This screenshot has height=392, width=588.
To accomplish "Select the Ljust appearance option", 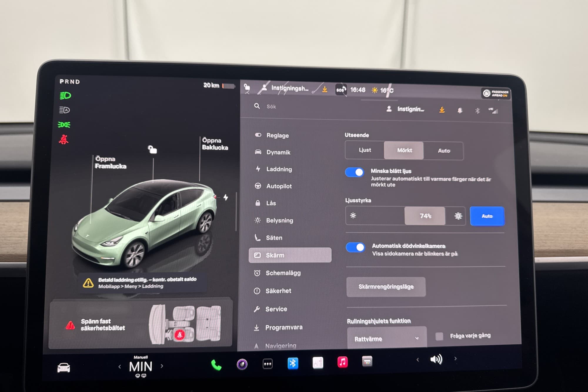I will tap(365, 150).
